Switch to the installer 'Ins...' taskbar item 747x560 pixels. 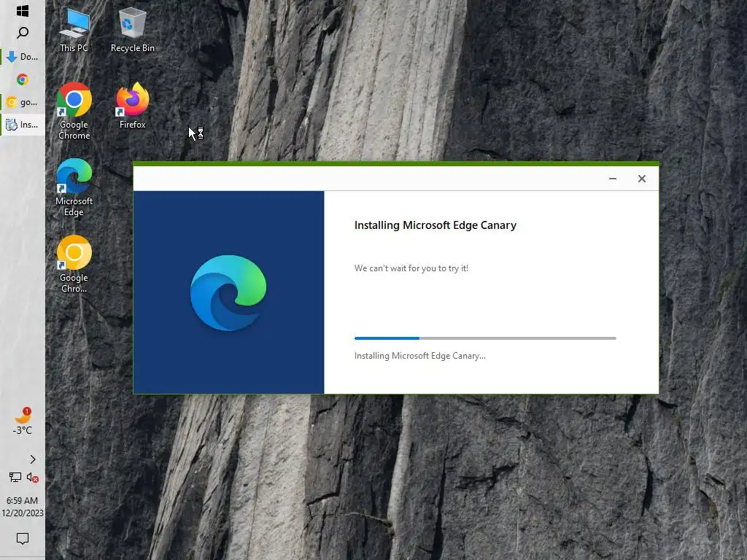(23, 125)
